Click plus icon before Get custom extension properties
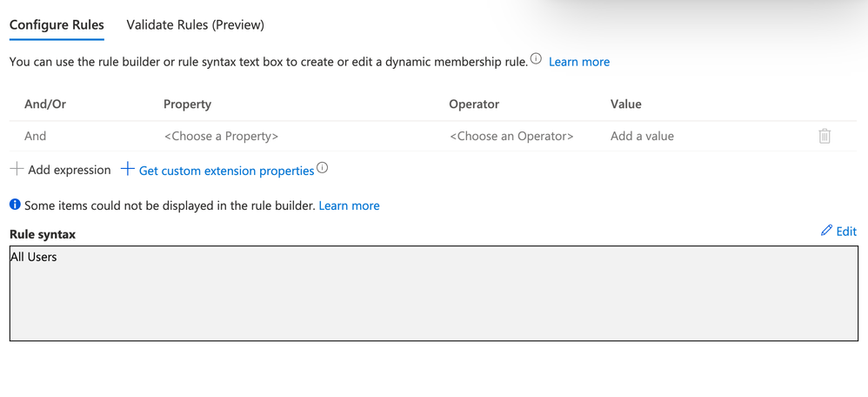 [128, 169]
